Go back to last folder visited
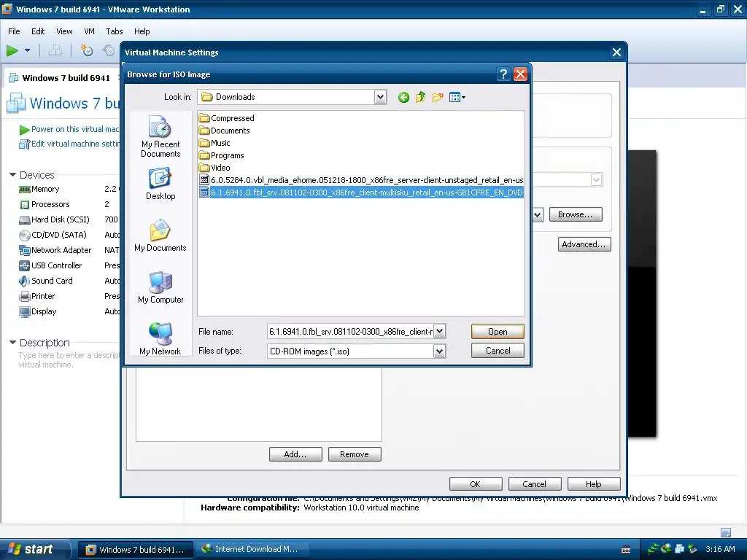Screen dimensions: 747x560 403,97
